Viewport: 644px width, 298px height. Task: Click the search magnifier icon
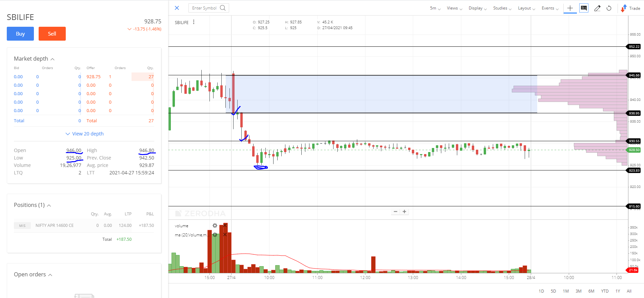(223, 8)
